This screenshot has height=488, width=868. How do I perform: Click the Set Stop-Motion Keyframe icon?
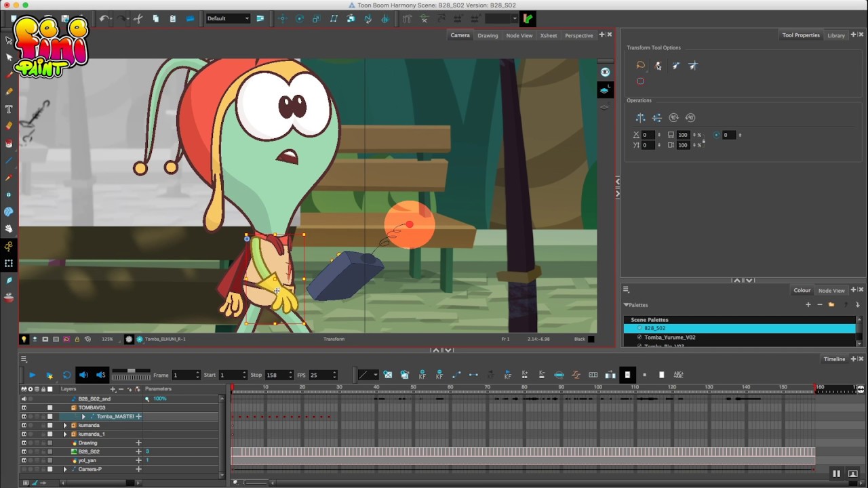coord(473,375)
